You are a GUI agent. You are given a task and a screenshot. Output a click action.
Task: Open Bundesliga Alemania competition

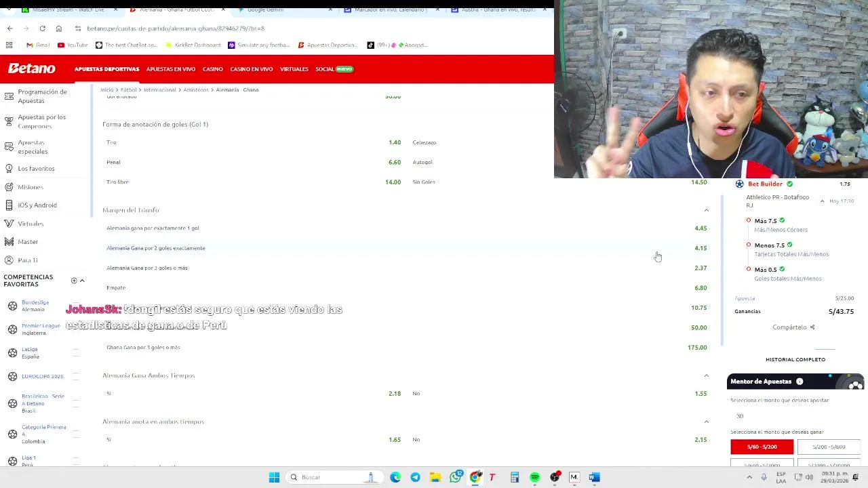35,306
